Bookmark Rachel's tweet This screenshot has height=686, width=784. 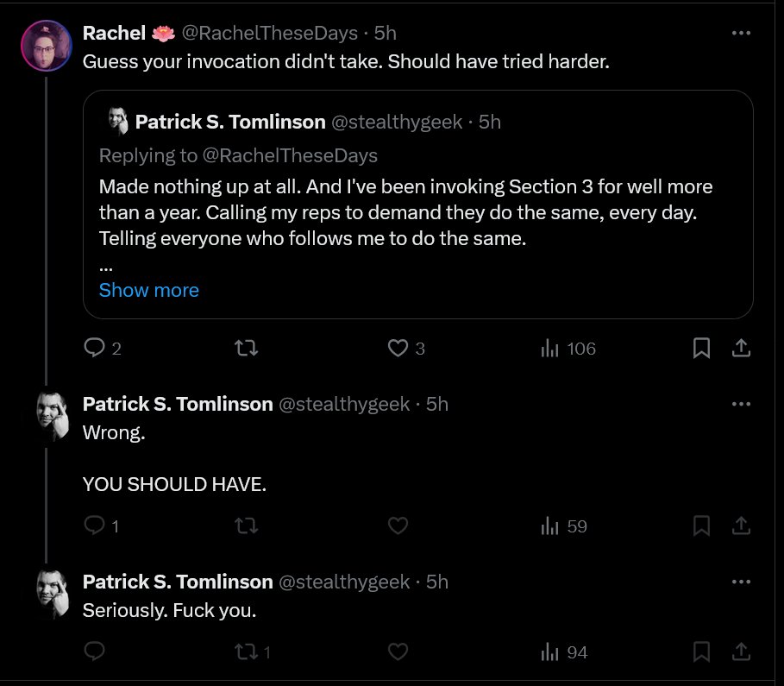pos(701,348)
